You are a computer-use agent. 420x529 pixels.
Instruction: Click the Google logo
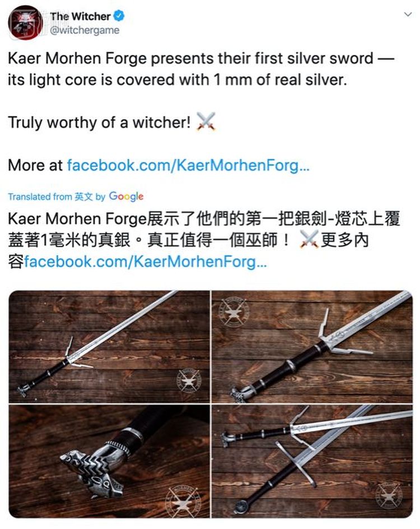pos(126,196)
